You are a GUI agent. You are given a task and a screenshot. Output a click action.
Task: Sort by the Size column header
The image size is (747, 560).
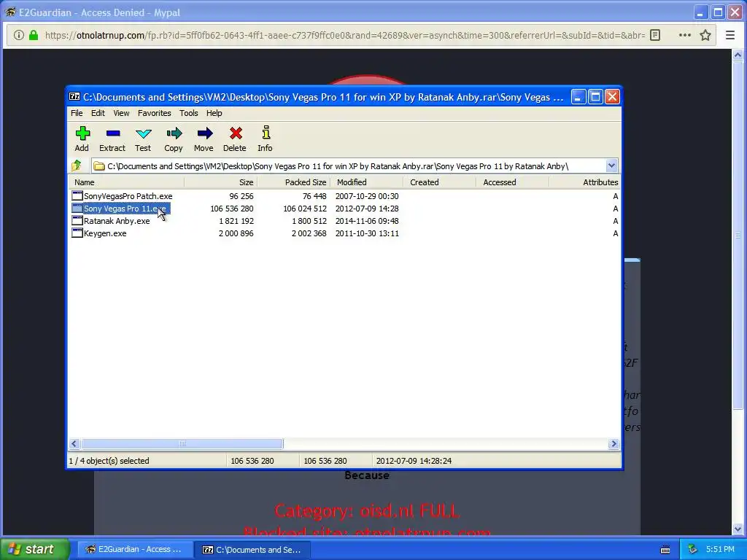point(220,182)
